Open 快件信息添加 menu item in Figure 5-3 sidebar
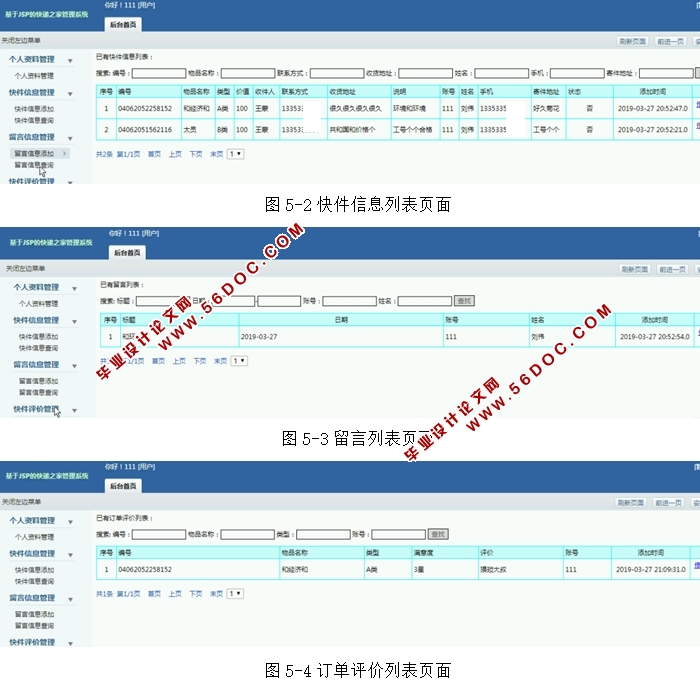 pos(38,337)
